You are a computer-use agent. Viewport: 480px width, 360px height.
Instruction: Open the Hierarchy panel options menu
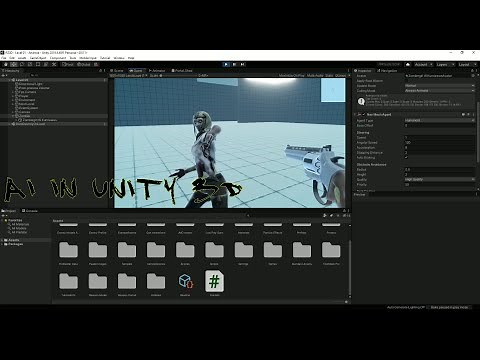pos(105,71)
